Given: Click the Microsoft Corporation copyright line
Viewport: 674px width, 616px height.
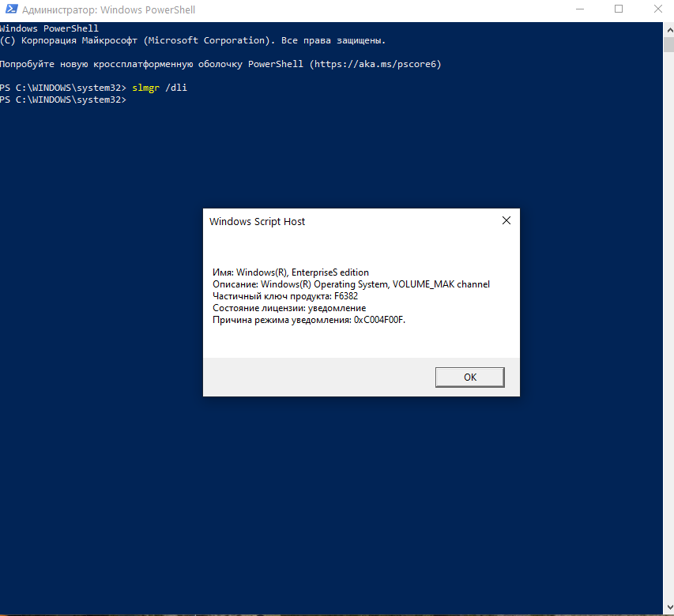Looking at the screenshot, I should [193, 40].
